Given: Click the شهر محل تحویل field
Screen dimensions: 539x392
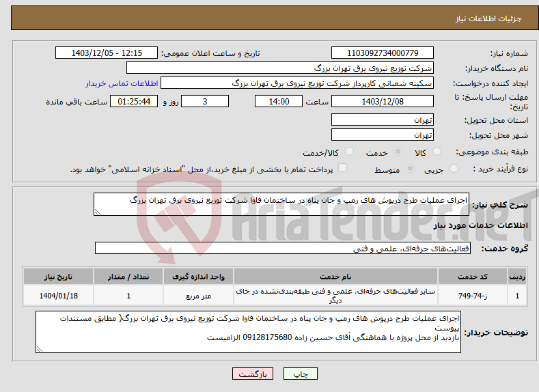Looking at the screenshot, I should click(383, 135).
